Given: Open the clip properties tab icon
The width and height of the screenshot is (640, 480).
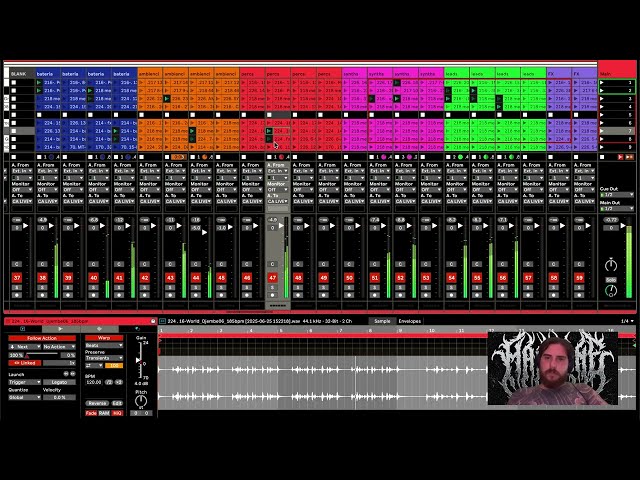Looking at the screenshot, I should [x=23, y=329].
